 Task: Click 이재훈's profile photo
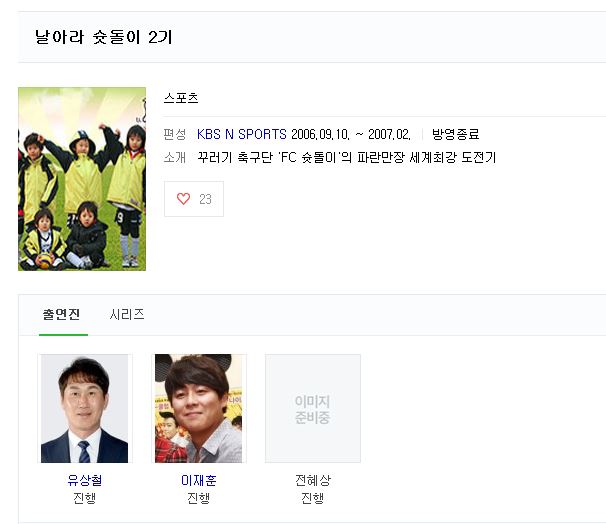point(198,408)
